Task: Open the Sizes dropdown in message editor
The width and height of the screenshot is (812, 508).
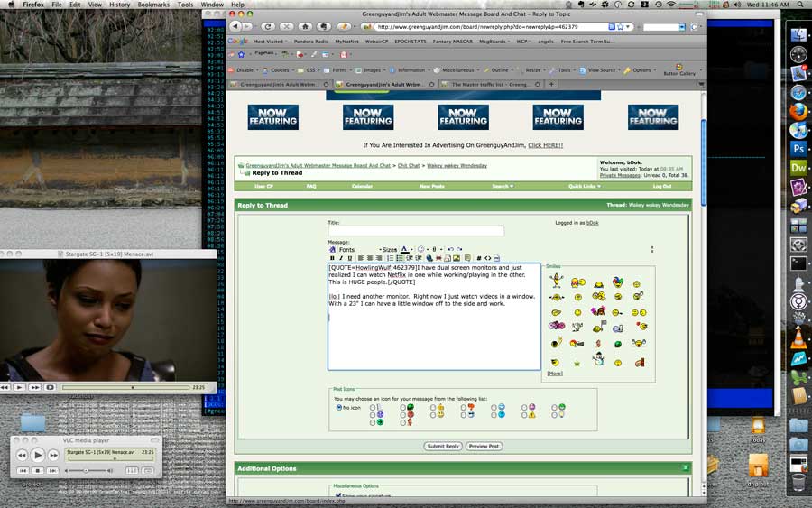Action: pos(389,250)
